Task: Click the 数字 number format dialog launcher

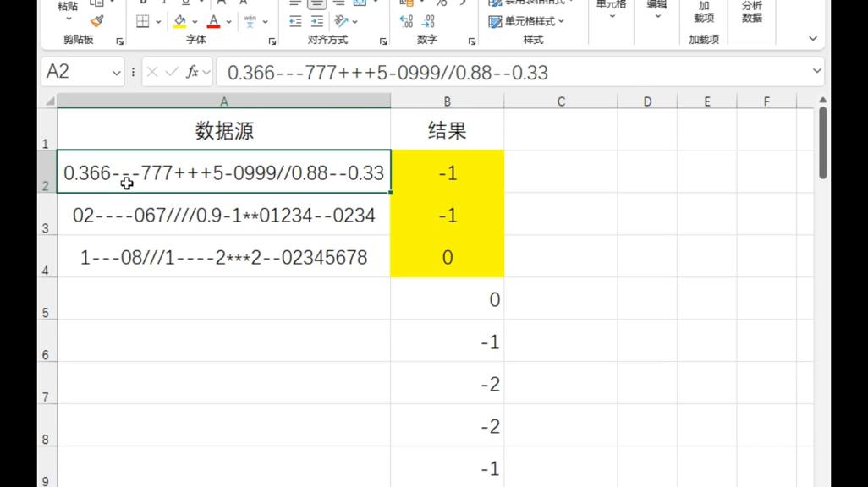Action: pyautogui.click(x=470, y=41)
